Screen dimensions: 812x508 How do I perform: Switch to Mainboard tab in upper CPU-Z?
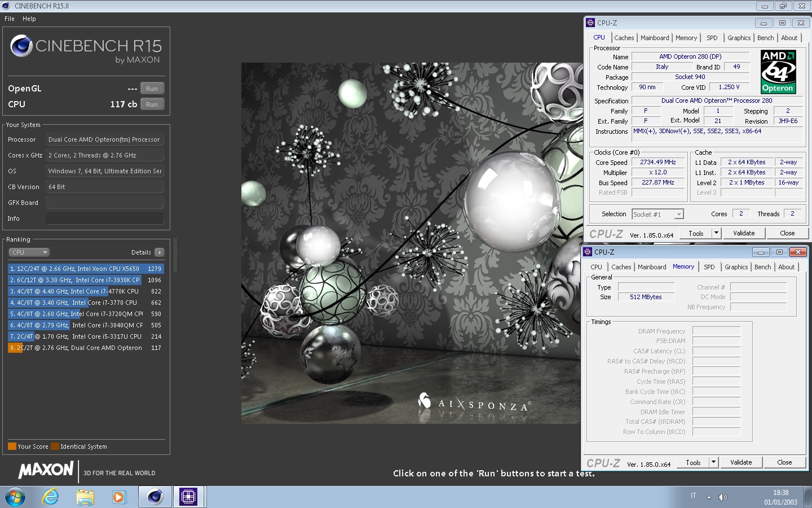click(655, 38)
